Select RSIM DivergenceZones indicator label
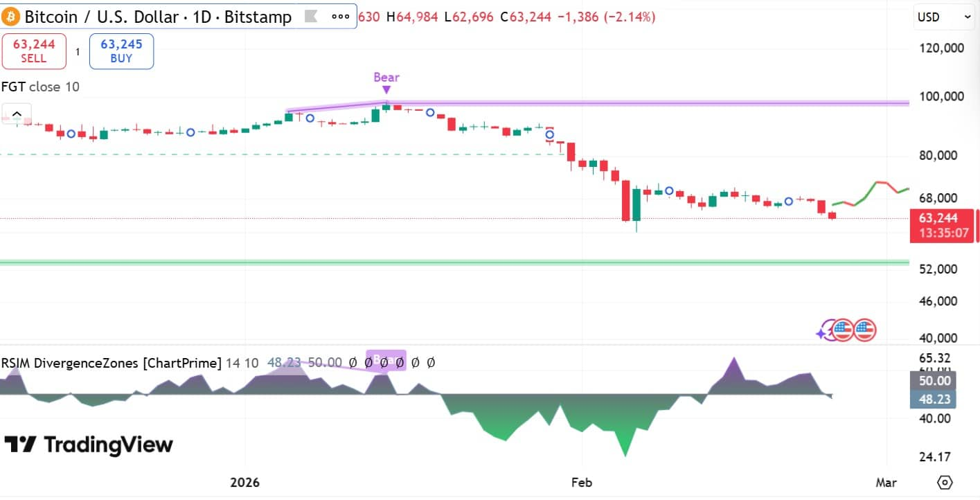Image resolution: width=980 pixels, height=500 pixels. click(111, 362)
